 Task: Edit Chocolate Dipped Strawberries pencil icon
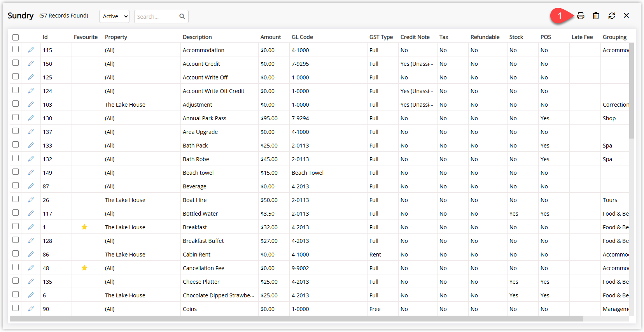31,295
